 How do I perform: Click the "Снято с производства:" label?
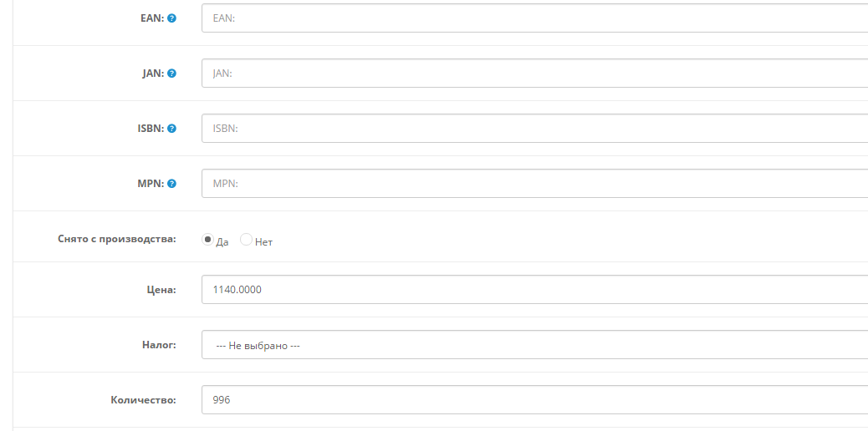118,239
